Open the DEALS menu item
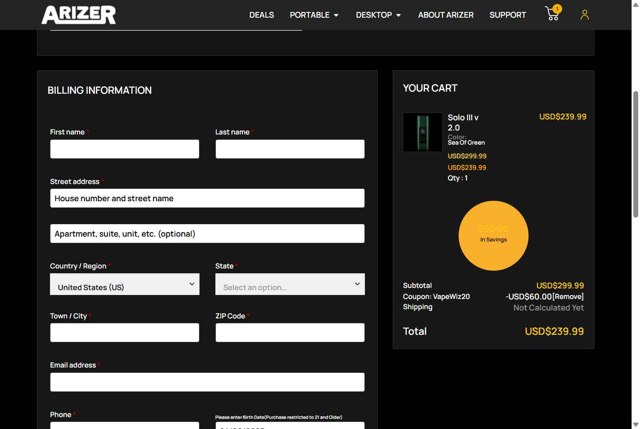640x429 pixels. [x=262, y=15]
